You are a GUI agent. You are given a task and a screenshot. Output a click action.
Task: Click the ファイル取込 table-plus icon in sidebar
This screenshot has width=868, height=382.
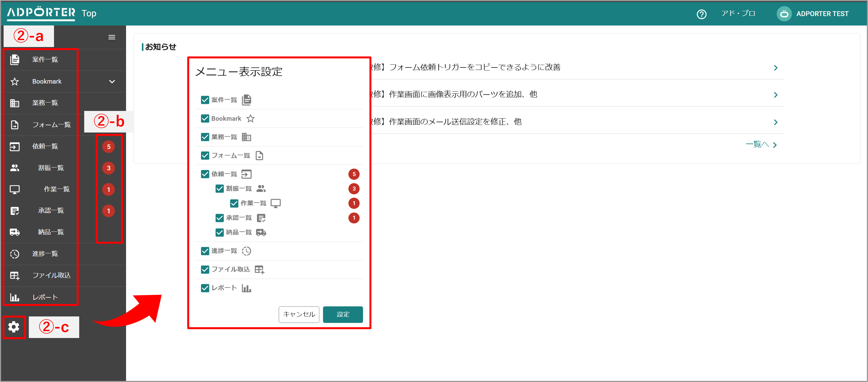(x=14, y=276)
